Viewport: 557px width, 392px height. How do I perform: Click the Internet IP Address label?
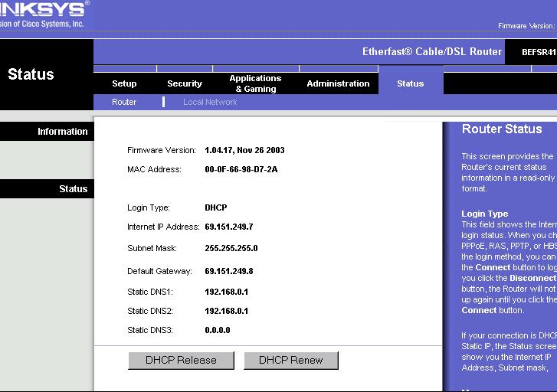[x=163, y=227]
